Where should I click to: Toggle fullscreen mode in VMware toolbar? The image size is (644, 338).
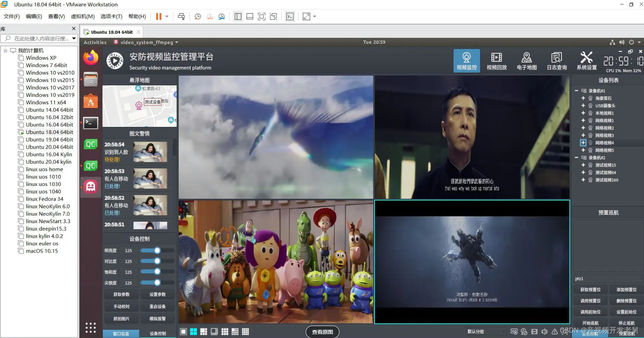[306, 16]
